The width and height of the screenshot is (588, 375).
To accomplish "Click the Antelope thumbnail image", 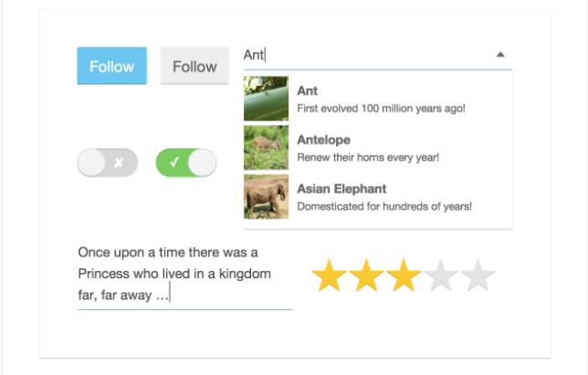I will (267, 148).
